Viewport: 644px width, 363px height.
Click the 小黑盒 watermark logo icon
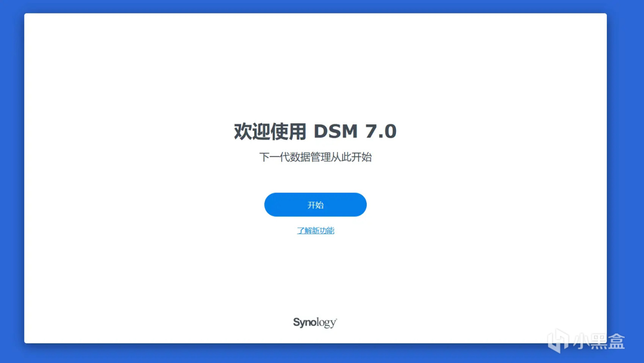558,341
